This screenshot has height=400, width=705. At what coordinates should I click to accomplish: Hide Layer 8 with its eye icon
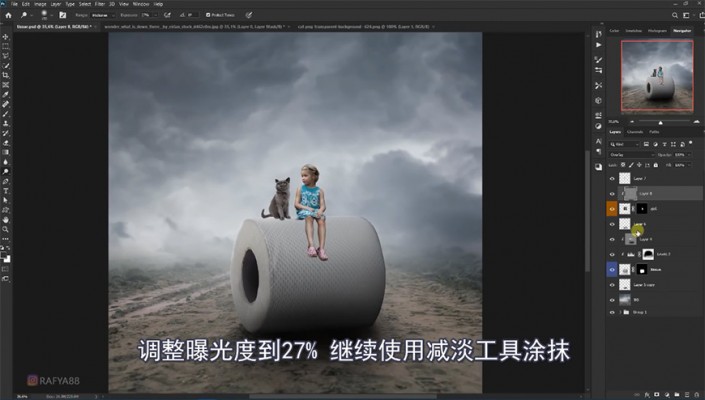pos(612,194)
